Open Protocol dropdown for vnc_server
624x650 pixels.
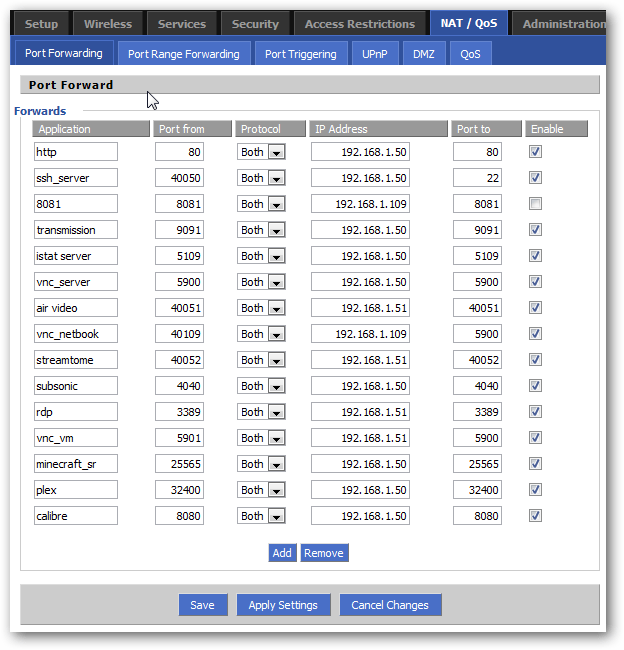261,282
